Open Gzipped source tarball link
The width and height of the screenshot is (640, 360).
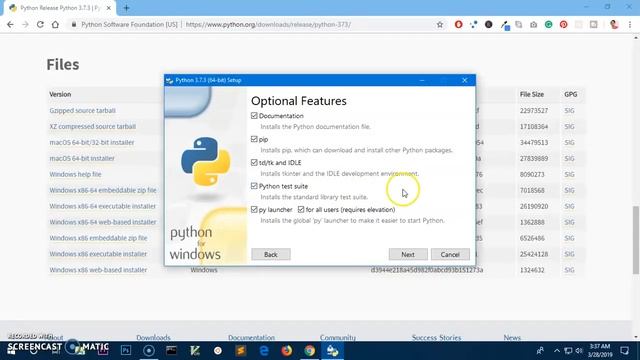pyautogui.click(x=82, y=111)
